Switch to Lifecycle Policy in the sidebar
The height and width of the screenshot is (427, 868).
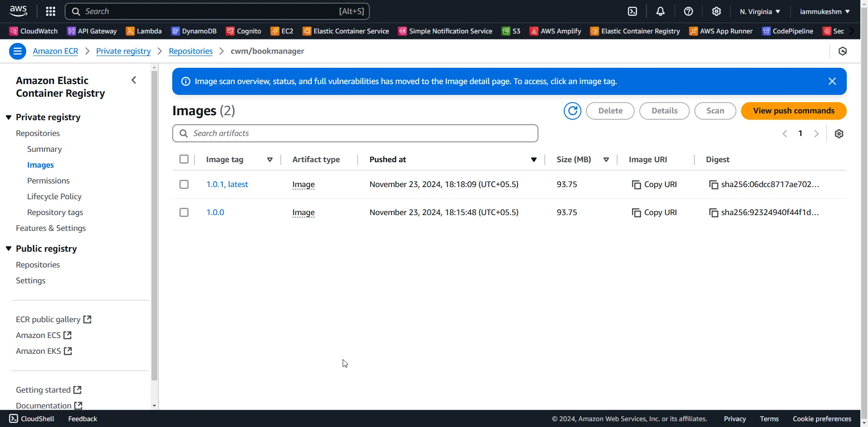coord(54,196)
